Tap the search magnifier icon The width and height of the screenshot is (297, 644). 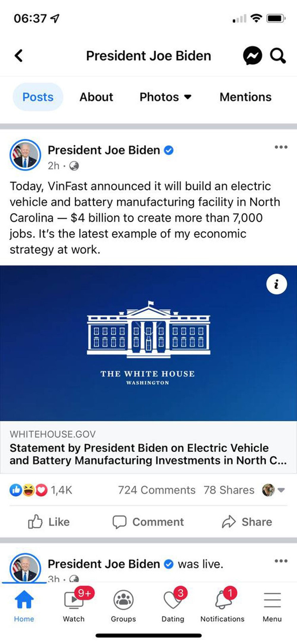pos(278,55)
